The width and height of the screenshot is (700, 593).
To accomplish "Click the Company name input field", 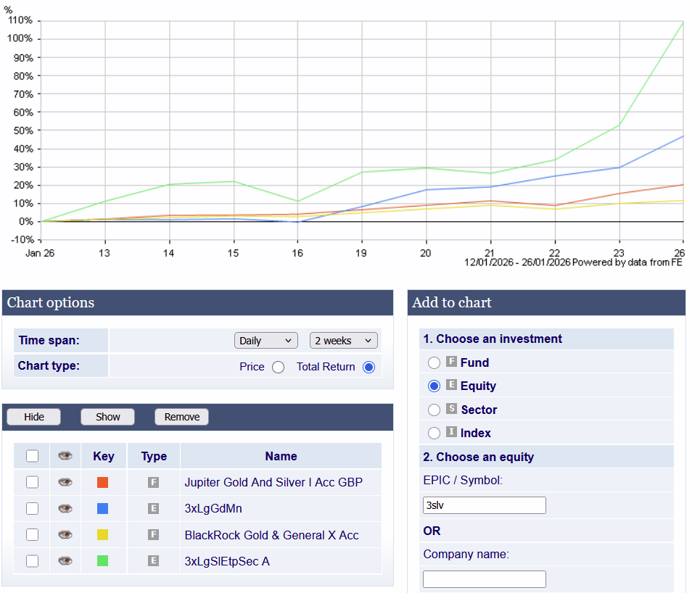I will click(x=484, y=579).
